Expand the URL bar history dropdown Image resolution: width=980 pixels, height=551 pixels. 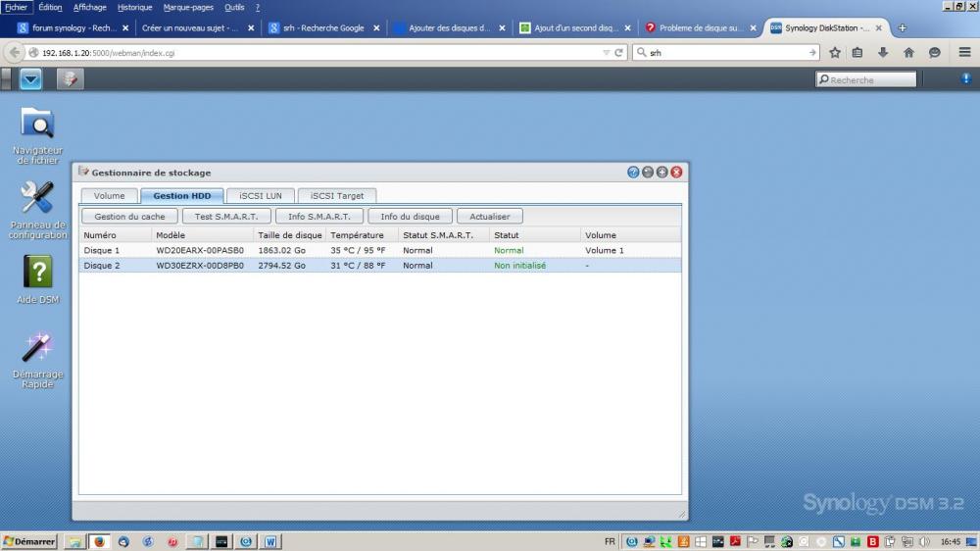605,52
